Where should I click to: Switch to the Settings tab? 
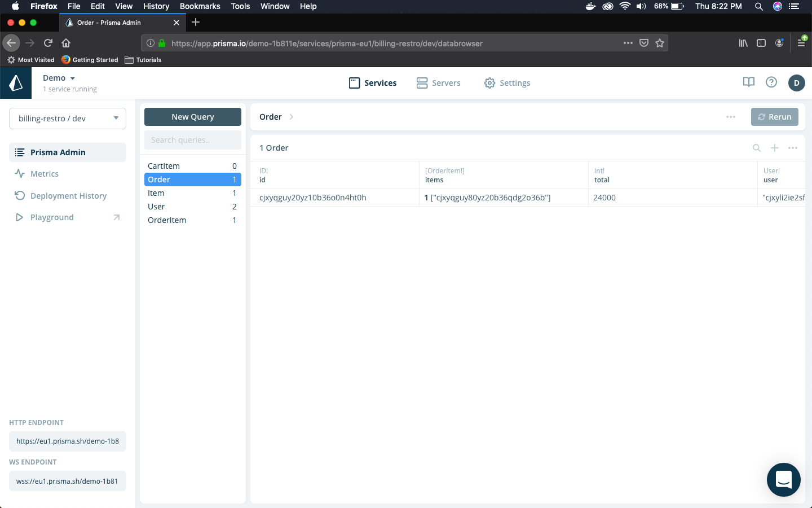pos(507,83)
